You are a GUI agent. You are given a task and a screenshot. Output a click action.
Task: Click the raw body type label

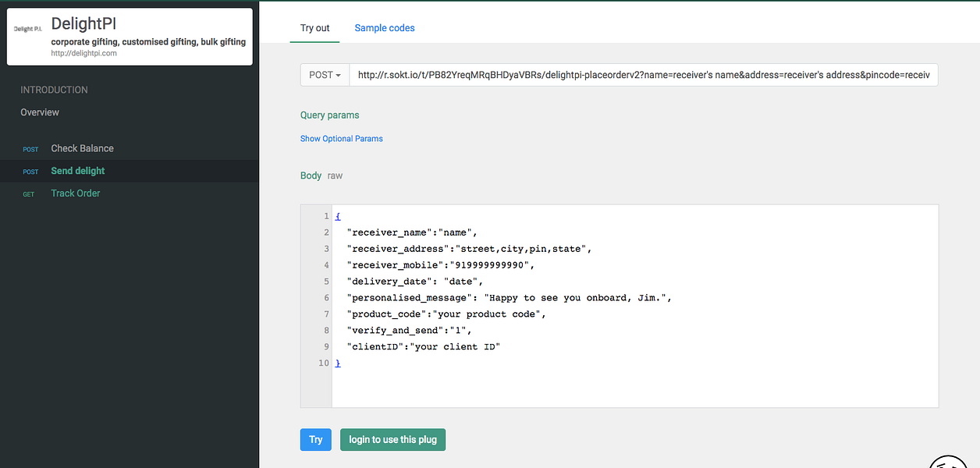point(335,175)
